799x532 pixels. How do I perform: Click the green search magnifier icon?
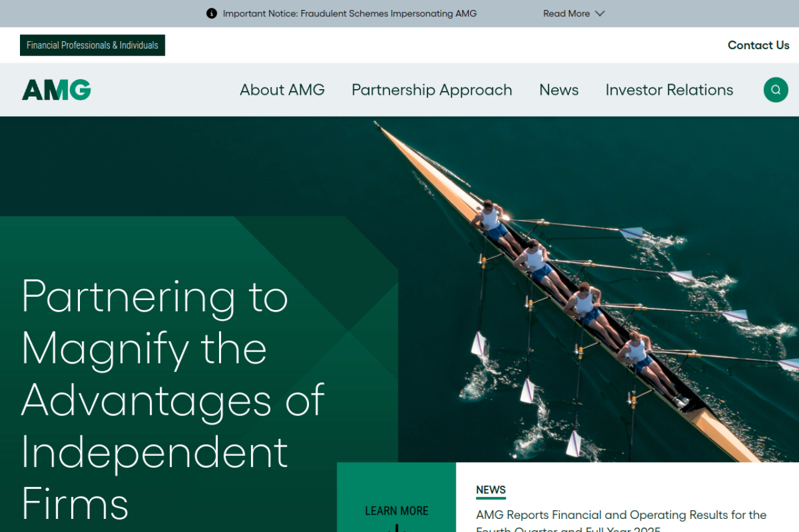point(775,90)
